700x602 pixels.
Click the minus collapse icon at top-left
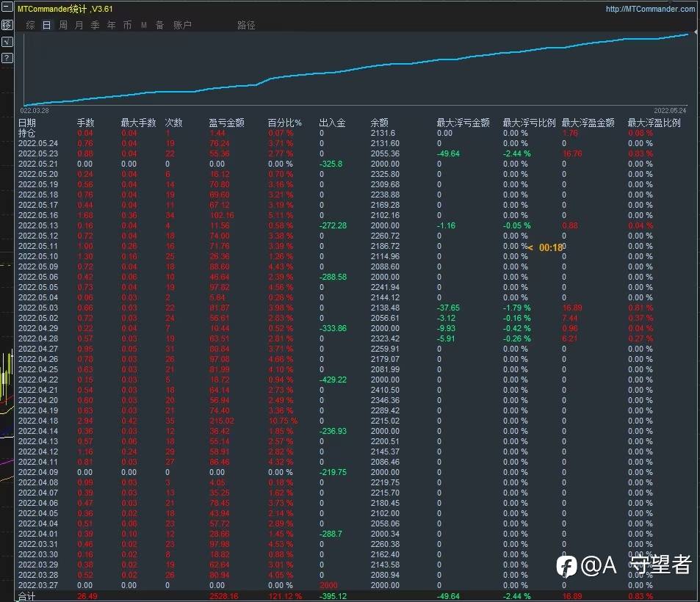pos(7,7)
